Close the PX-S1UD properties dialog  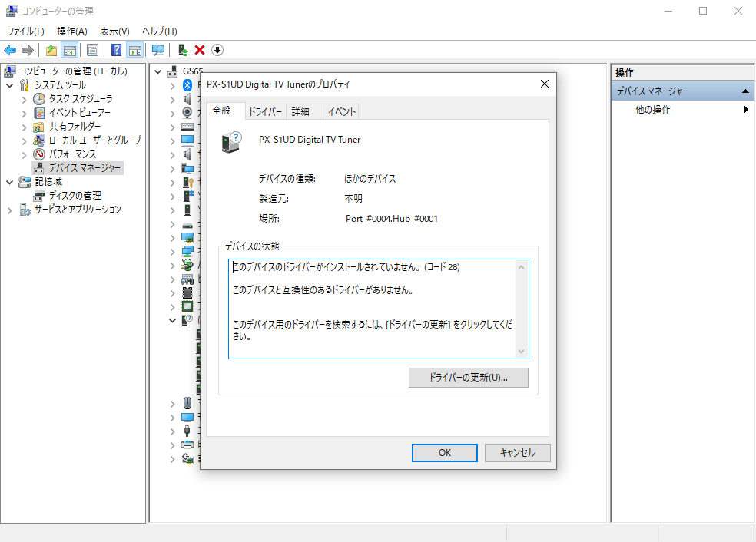tap(545, 84)
